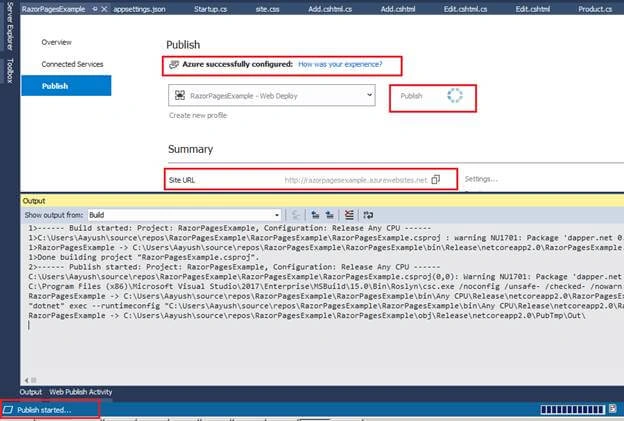The image size is (624, 421).
Task: Go to the next message in Output
Action: click(330, 215)
